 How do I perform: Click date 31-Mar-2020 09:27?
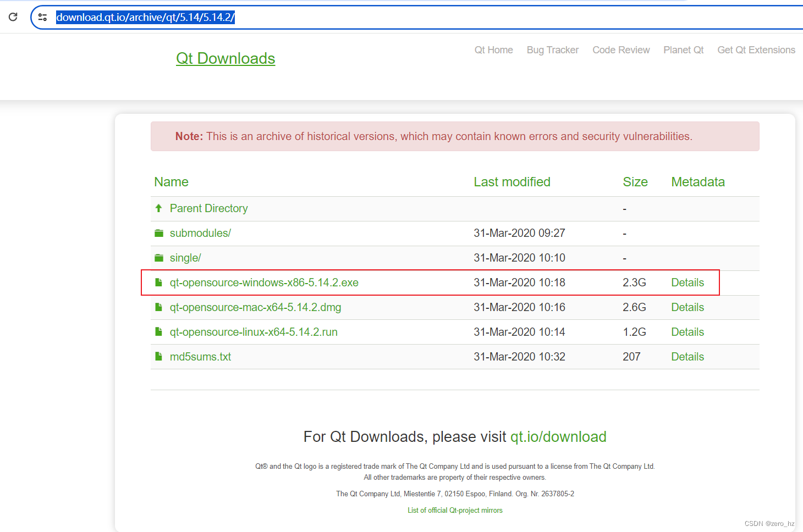point(519,233)
